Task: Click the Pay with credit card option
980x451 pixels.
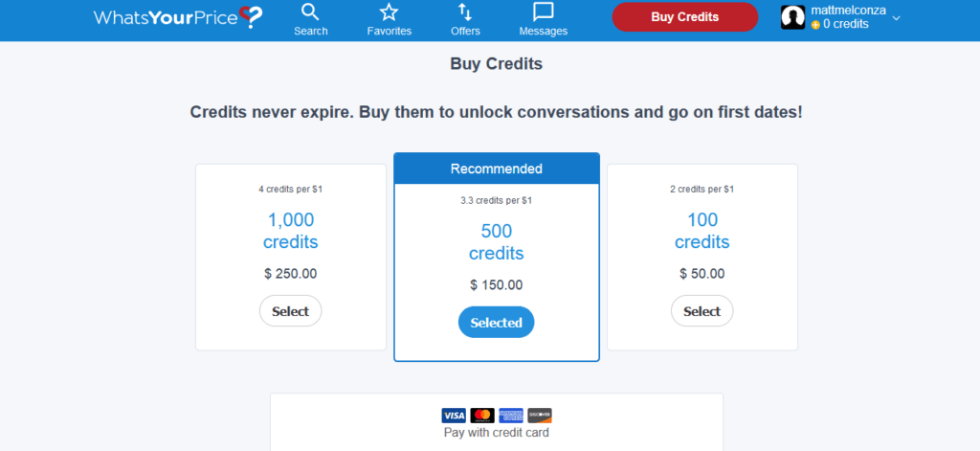Action: (497, 432)
